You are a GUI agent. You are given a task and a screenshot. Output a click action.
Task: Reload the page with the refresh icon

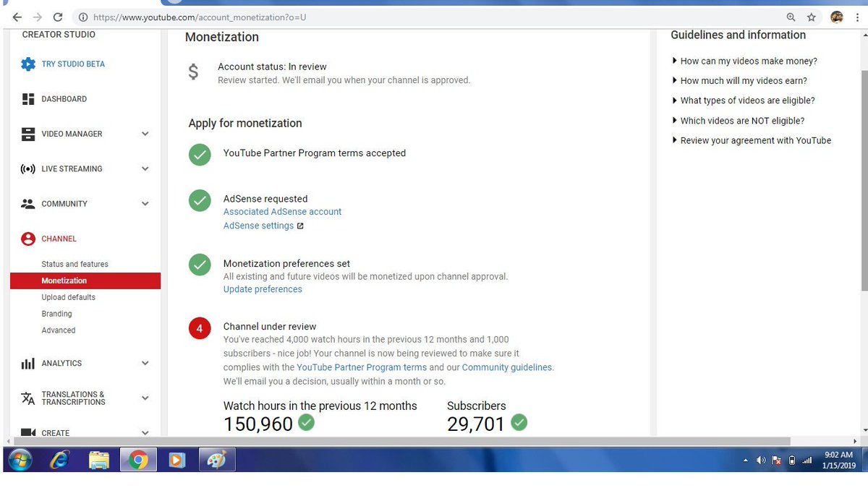click(x=58, y=17)
